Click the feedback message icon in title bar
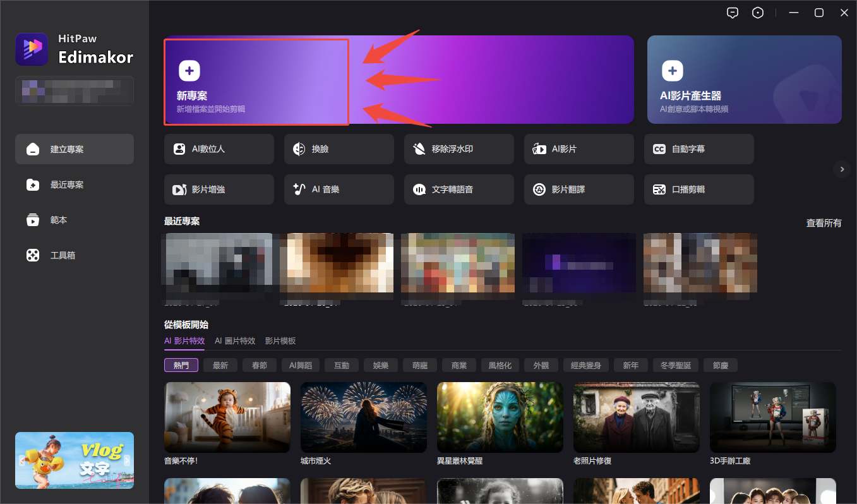Viewport: 857px width, 504px height. point(733,13)
